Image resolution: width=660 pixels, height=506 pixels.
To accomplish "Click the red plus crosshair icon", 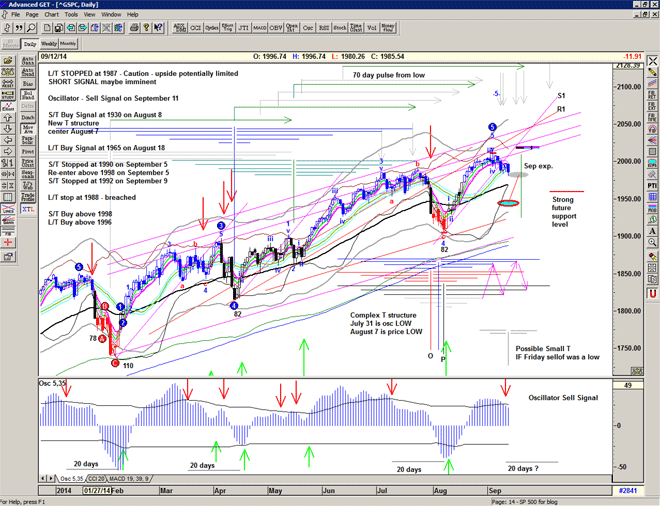I will [x=8, y=242].
